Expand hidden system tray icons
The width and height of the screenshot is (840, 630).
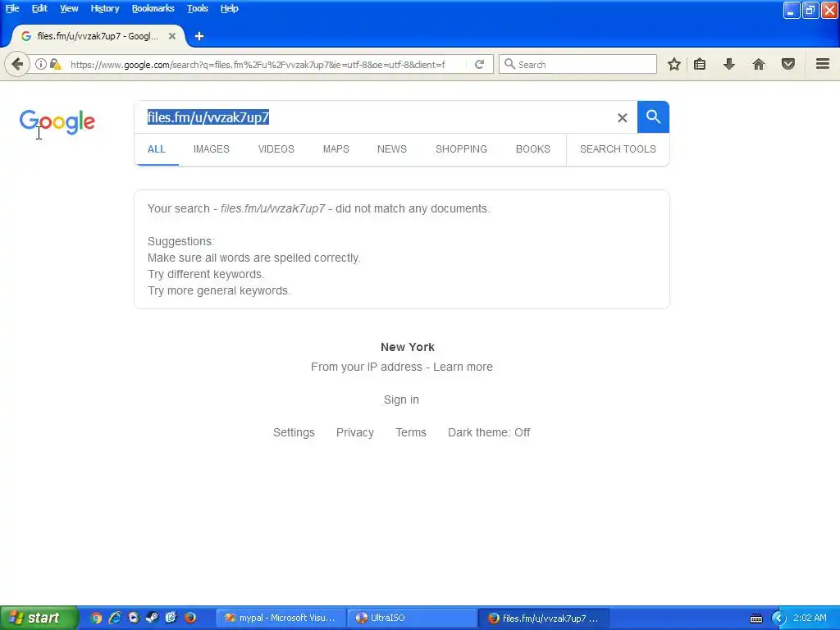778,619
